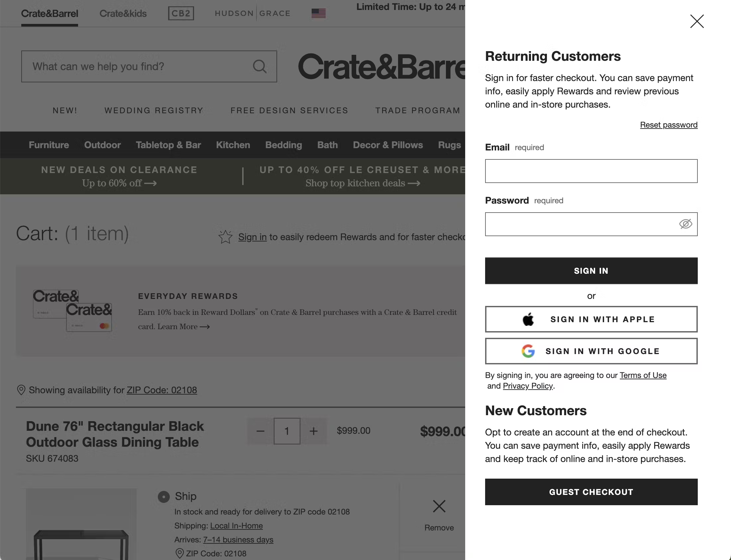Open the CB2 brand tab
731x560 pixels.
click(x=181, y=13)
